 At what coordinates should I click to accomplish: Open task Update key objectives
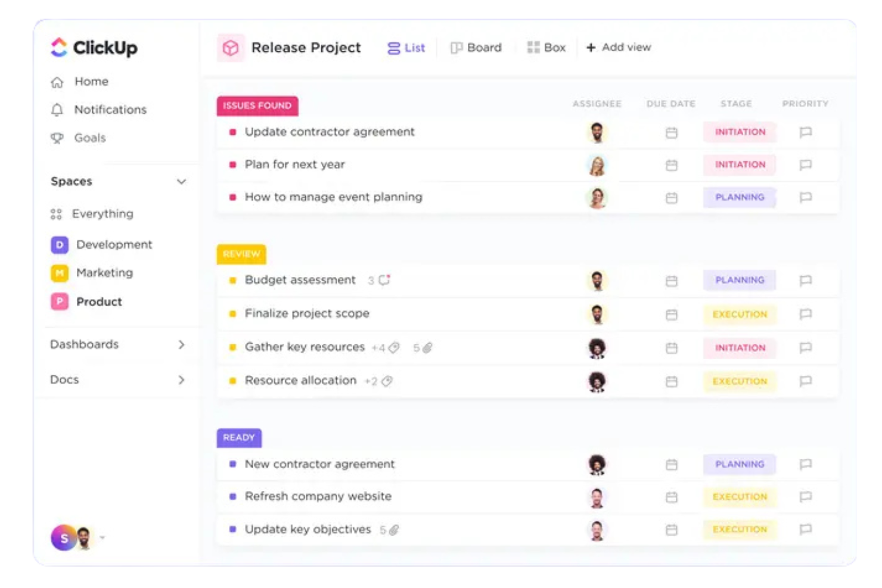[x=308, y=529]
